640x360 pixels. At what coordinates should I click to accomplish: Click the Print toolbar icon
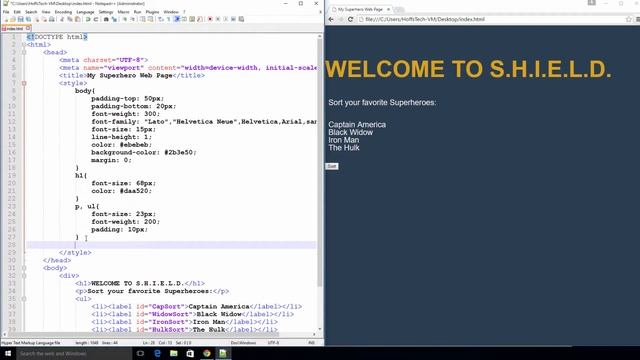click(x=52, y=19)
